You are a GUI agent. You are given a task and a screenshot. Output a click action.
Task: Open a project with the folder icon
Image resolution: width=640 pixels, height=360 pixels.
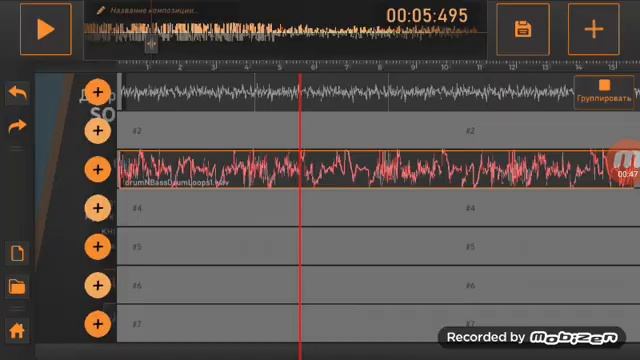point(18,287)
